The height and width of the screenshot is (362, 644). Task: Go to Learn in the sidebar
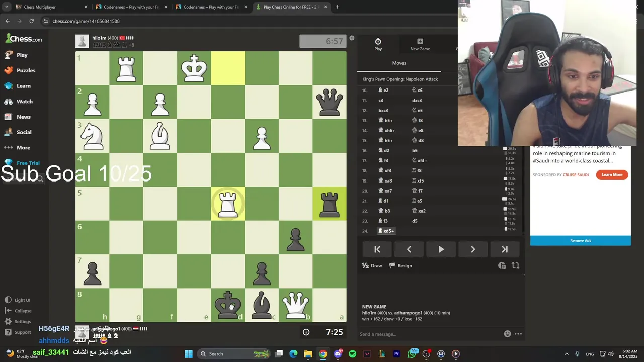tap(18, 86)
